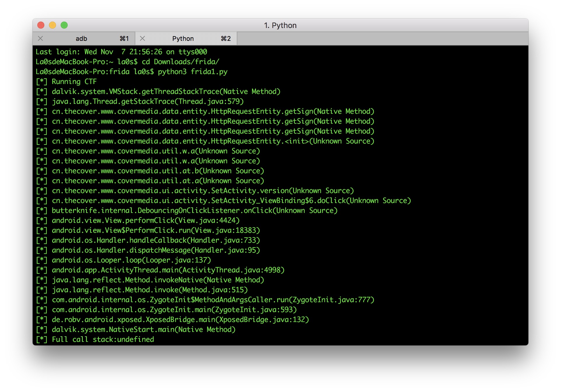Click the VMStack.getThreadStackTrace output line
Screen dimensions: 561x392
[x=166, y=92]
